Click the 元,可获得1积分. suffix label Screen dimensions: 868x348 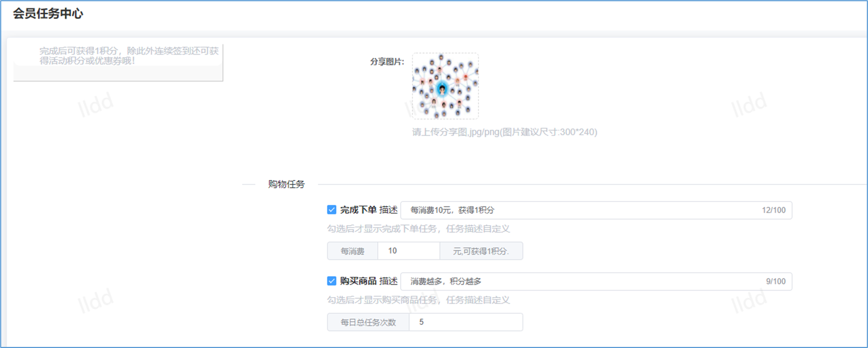[481, 251]
